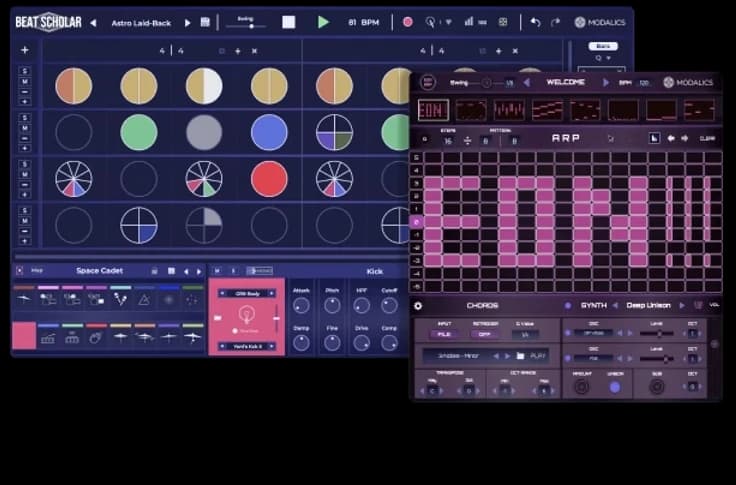Click PLAY next to the chord file
Screen dimensions: 736x485
click(537, 356)
